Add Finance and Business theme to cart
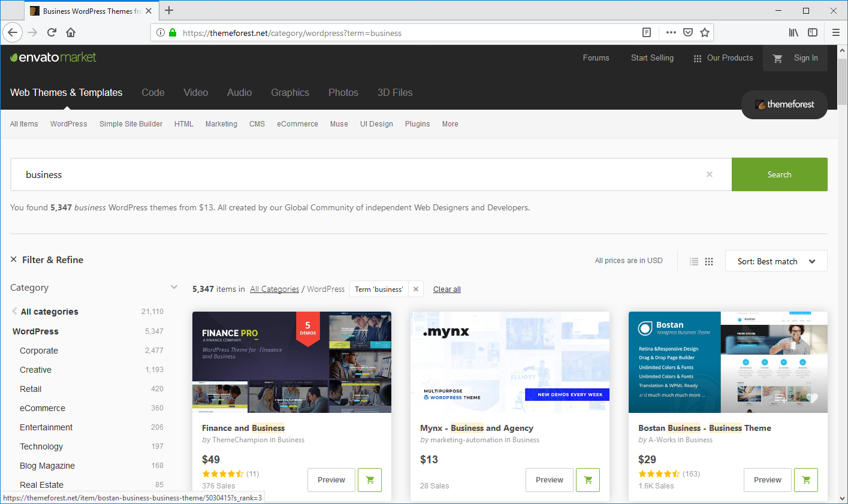This screenshot has height=504, width=848. [x=370, y=480]
